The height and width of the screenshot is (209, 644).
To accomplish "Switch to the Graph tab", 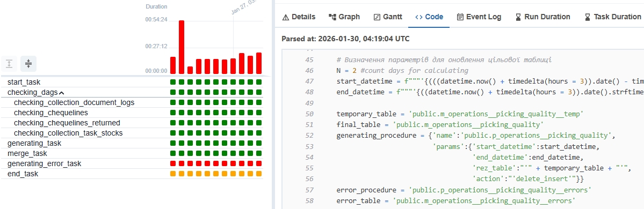I will [344, 17].
